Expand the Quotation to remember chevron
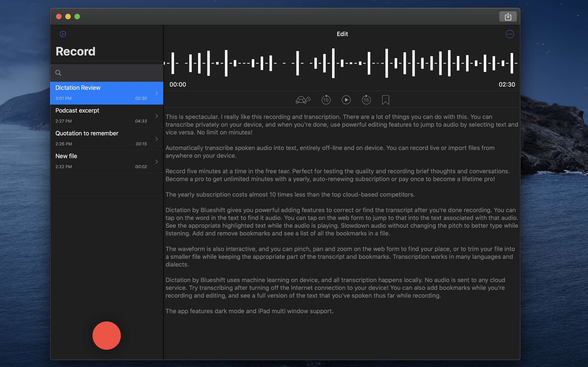 [157, 139]
